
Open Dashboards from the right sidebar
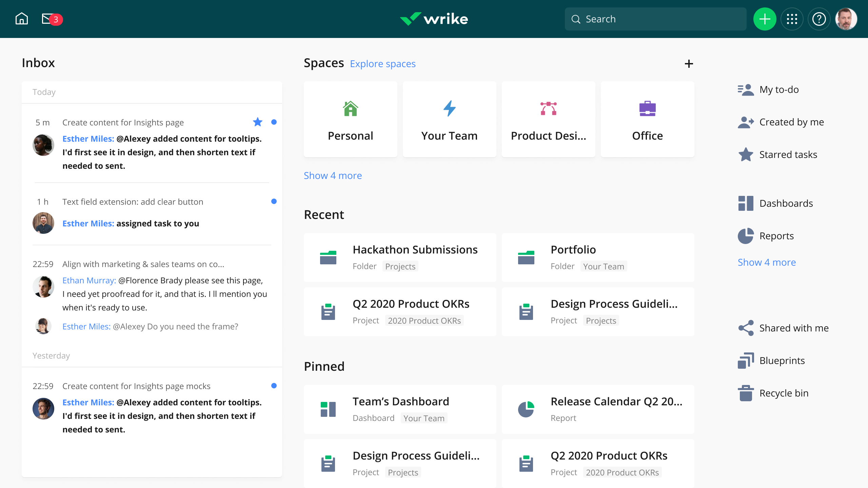coord(786,203)
